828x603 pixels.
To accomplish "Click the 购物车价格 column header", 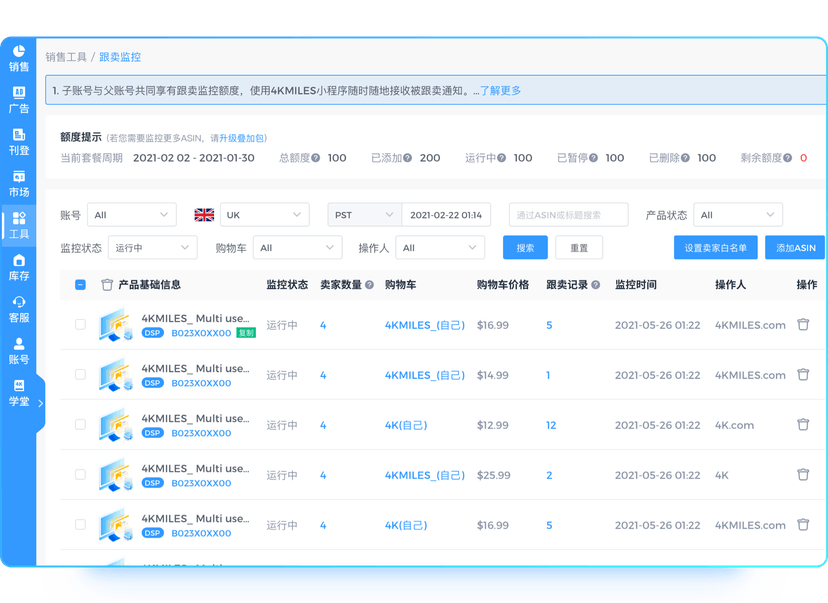I will coord(503,285).
